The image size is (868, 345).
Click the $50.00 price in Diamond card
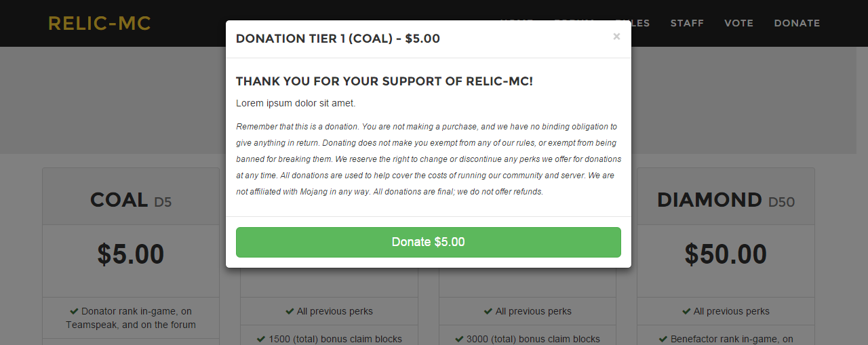point(726,254)
